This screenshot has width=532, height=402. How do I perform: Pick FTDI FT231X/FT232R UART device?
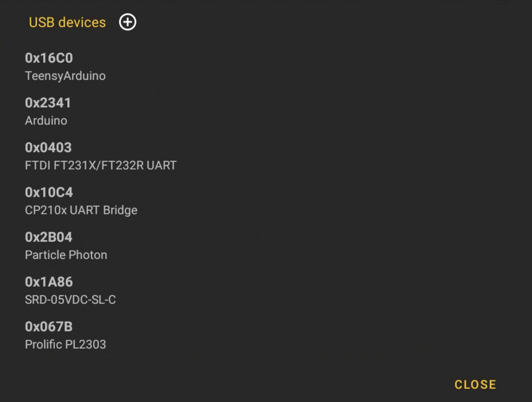pos(101,165)
